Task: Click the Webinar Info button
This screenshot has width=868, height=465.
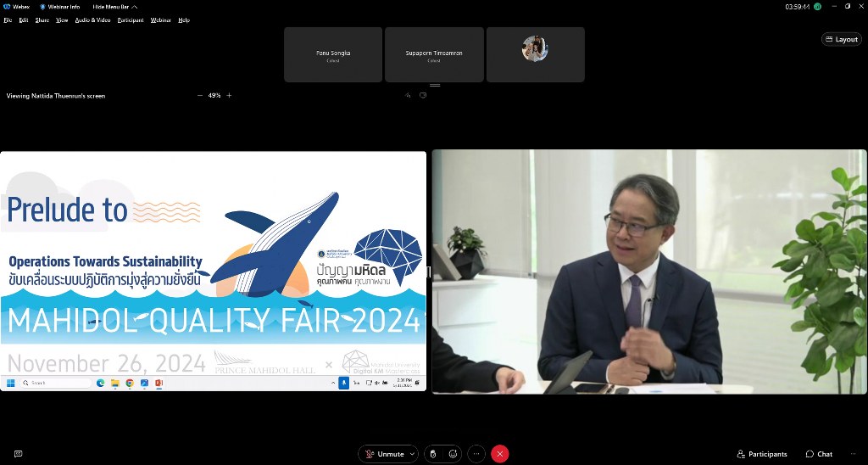Action: 60,7
